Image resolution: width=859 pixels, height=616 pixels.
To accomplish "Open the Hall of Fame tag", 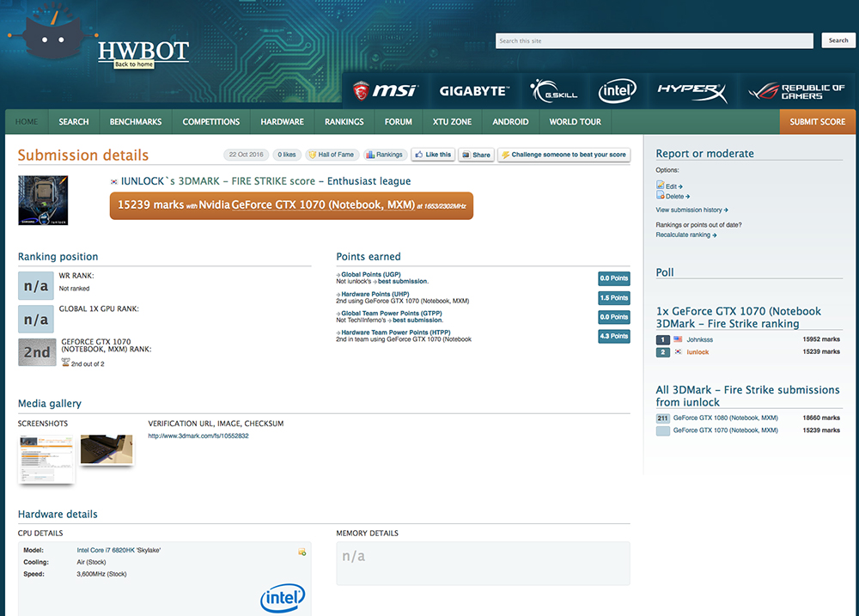I will pos(332,155).
